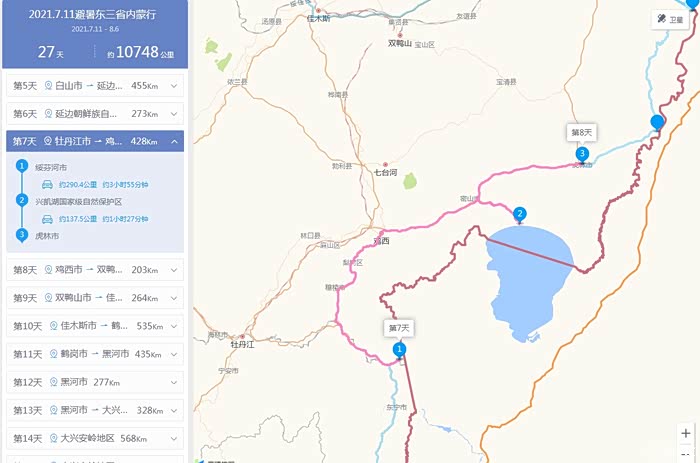Viewport: 700px width, 463px height.
Task: Zoom in with the map plus button
Action: click(686, 433)
